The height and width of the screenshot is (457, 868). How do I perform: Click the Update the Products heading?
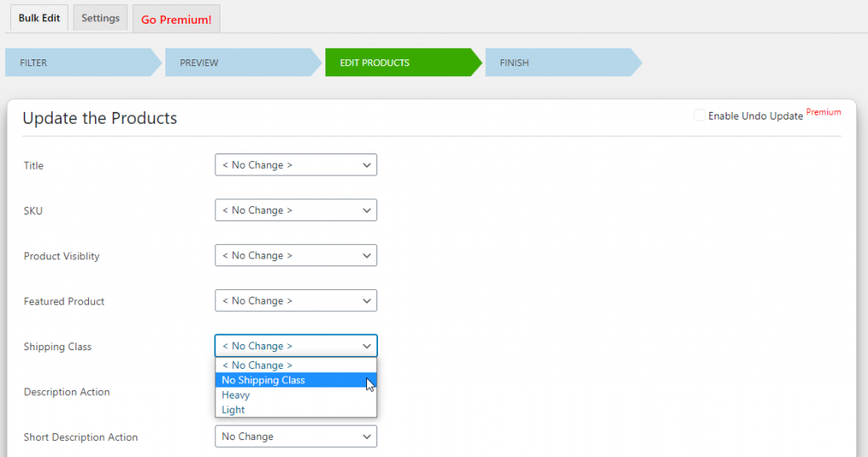click(100, 119)
